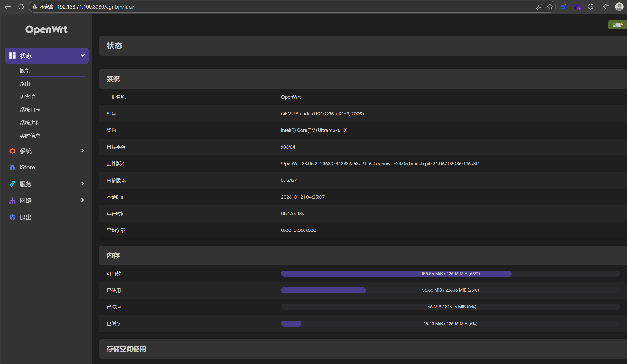Viewport: 627px width, 364px height.
Task: Open the 系统日志 submenu item
Action: 30,110
